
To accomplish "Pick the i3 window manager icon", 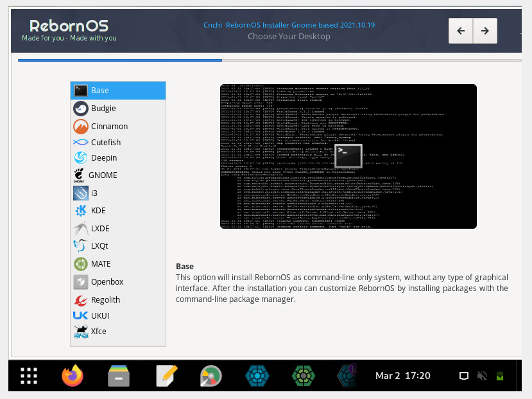I will pyautogui.click(x=81, y=193).
